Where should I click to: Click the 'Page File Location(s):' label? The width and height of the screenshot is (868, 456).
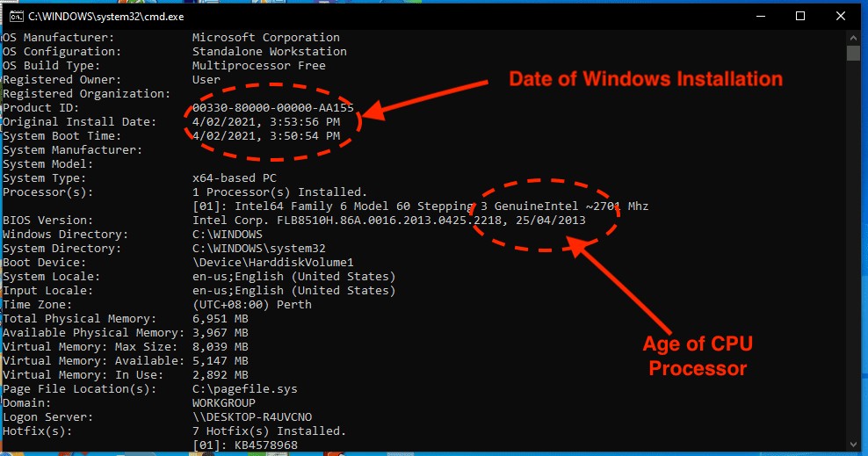[79, 389]
